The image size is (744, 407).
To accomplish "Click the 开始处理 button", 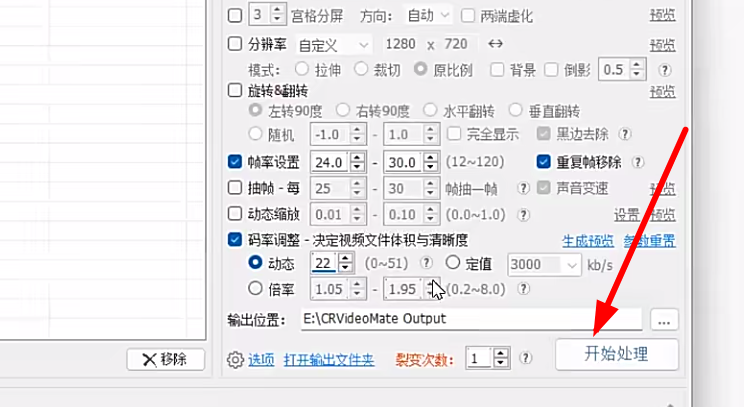I will 617,354.
